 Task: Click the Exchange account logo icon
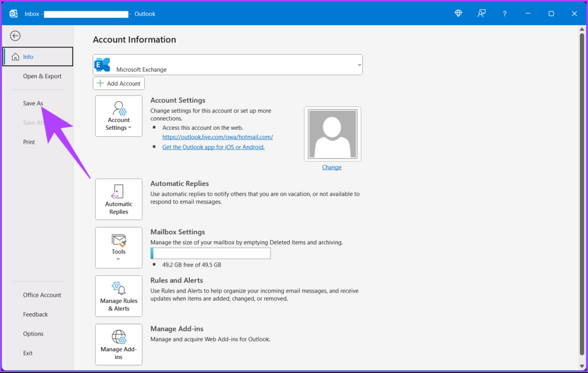pyautogui.click(x=102, y=64)
